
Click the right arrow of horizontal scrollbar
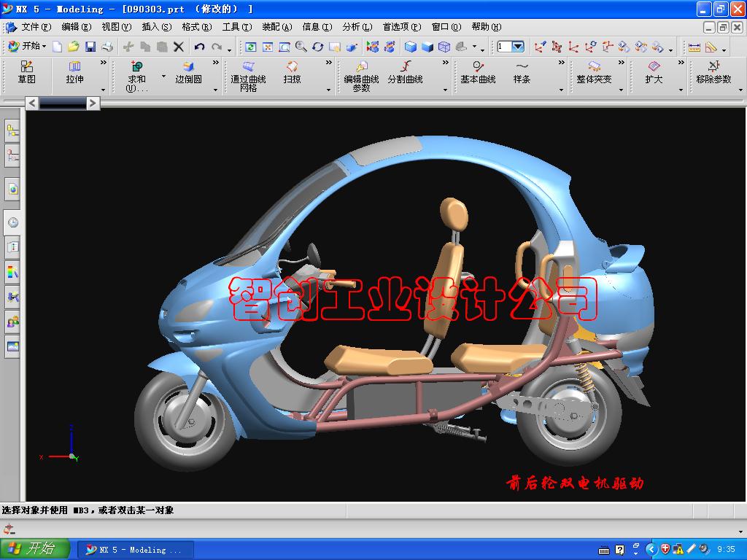(x=93, y=104)
